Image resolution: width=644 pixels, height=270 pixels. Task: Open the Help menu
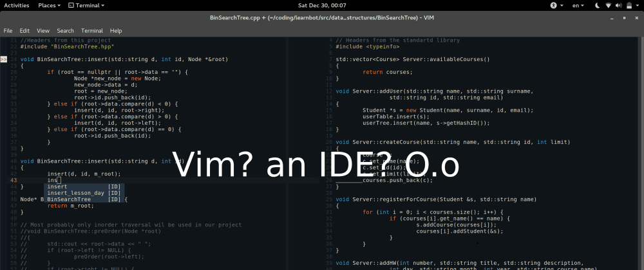[116, 31]
